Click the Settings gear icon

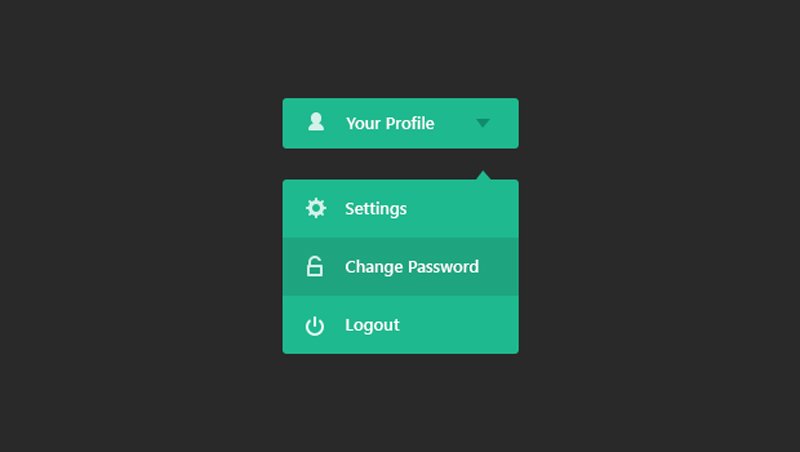pyautogui.click(x=316, y=208)
